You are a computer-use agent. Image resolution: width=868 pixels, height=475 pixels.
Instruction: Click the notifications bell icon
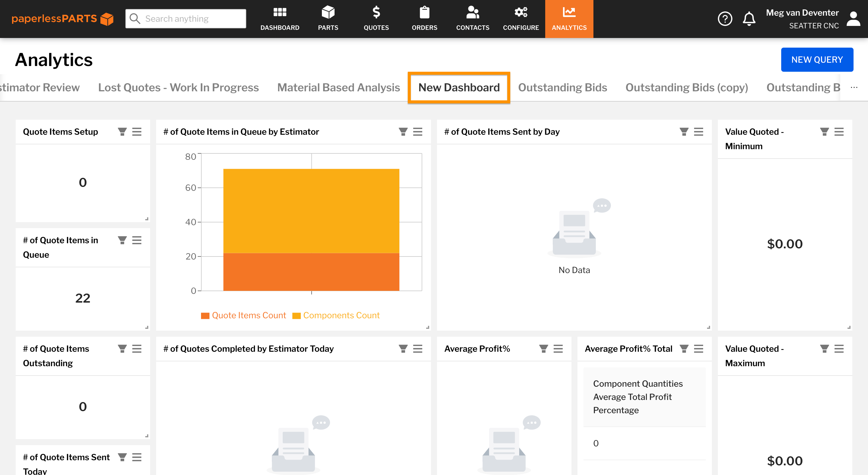coord(749,18)
